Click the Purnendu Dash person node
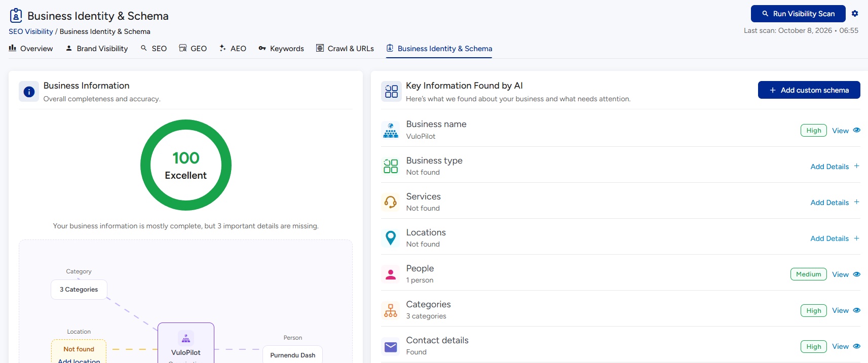Image resolution: width=868 pixels, height=363 pixels. (x=293, y=354)
